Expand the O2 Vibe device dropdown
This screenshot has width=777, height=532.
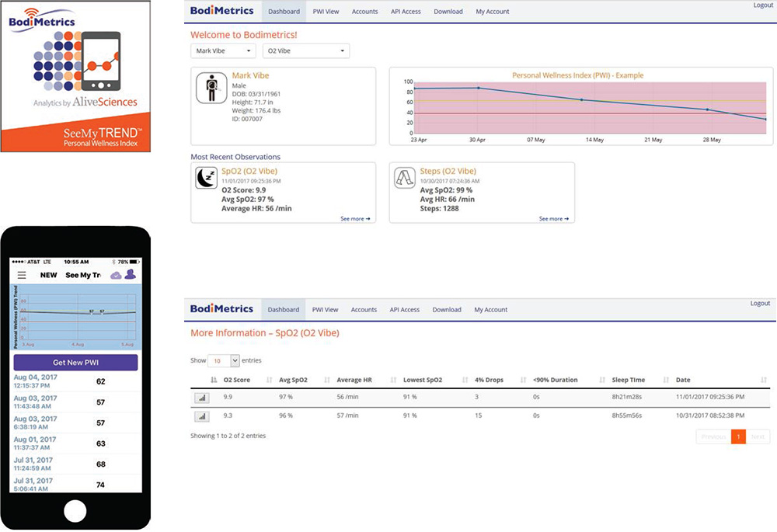305,51
